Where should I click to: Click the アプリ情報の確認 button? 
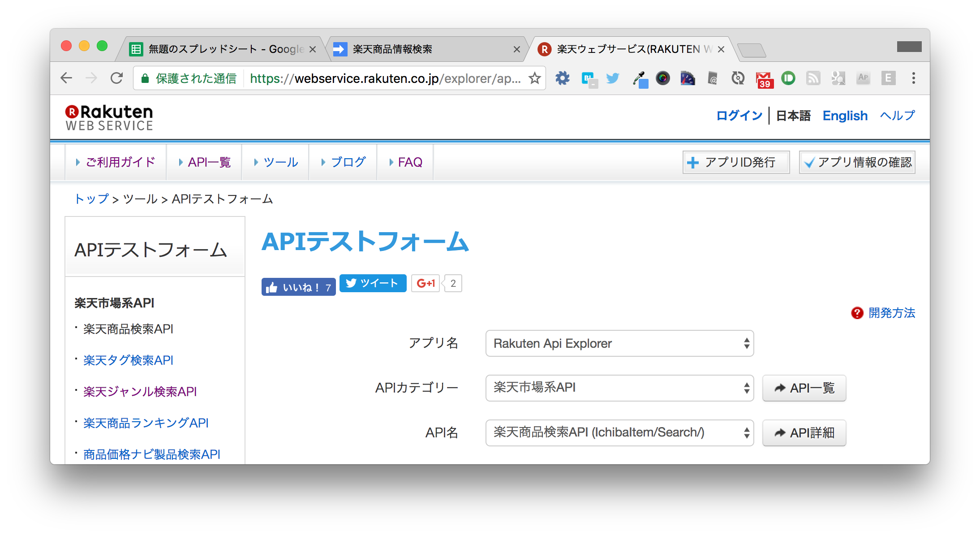857,162
